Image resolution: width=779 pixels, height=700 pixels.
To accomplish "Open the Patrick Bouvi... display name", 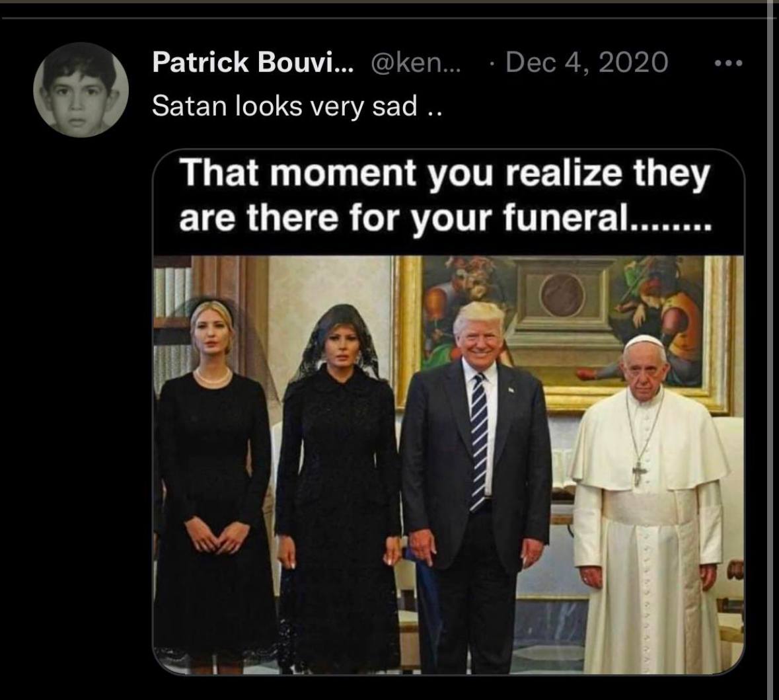I will click(254, 62).
